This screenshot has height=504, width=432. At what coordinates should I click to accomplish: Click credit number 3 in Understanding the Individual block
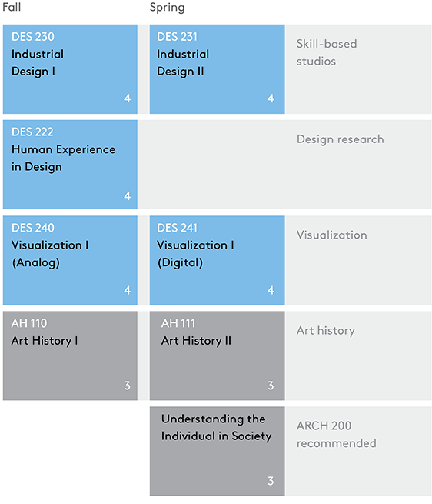[x=271, y=481]
